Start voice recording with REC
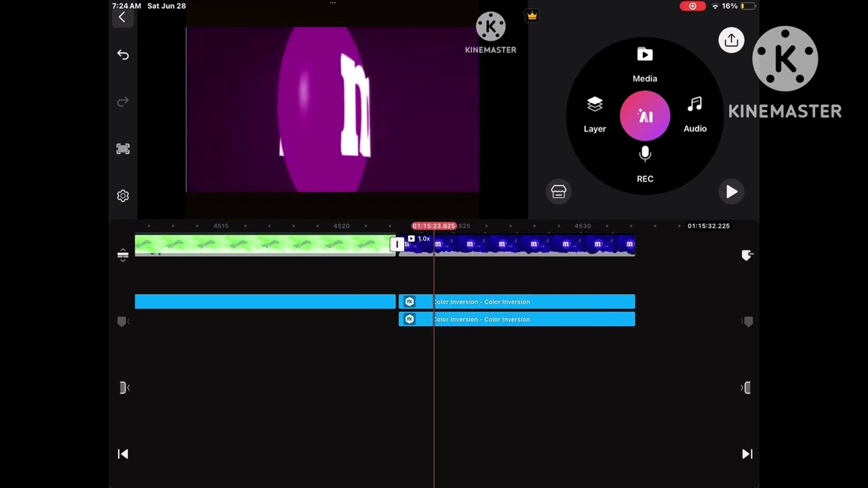The width and height of the screenshot is (868, 488). [x=645, y=165]
